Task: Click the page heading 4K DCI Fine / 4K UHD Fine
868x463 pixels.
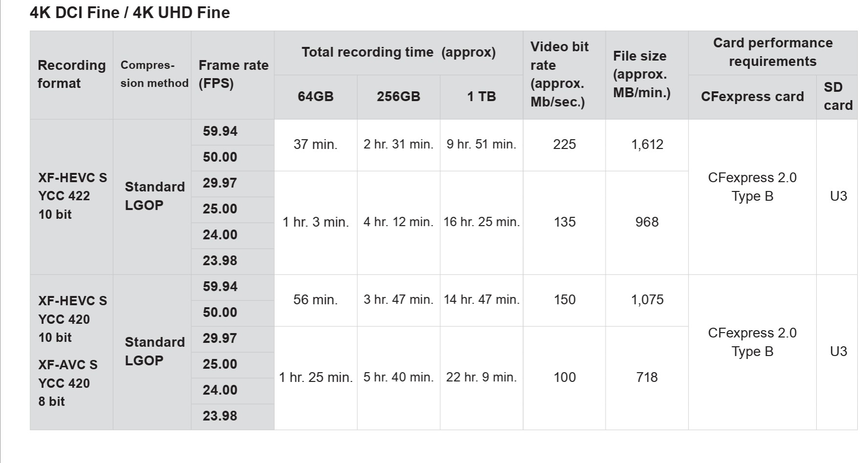Action: coord(130,13)
